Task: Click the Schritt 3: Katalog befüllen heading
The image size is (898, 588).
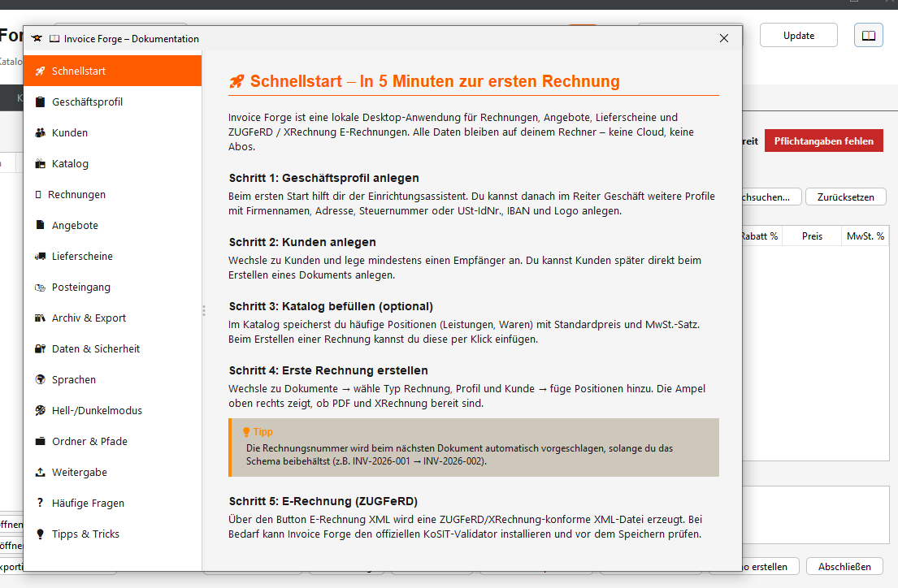Action: point(331,306)
